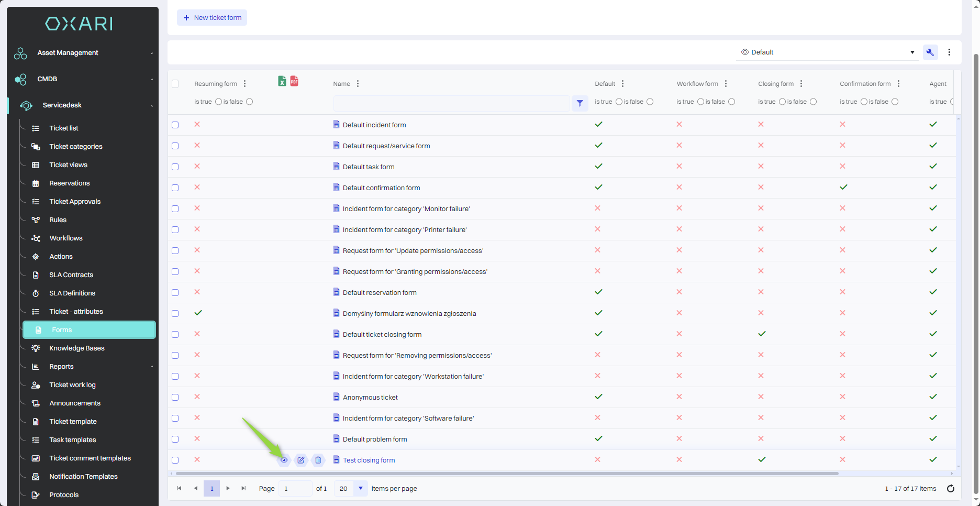Click the eye preview icon for Test closing form

(x=284, y=460)
